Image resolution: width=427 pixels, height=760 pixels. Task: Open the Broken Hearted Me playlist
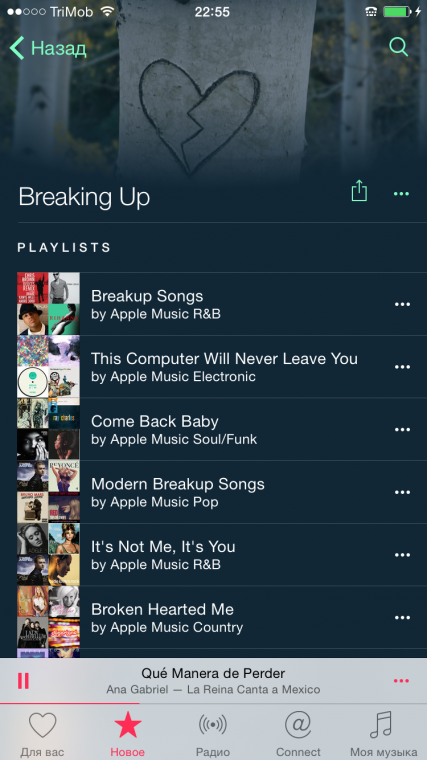pos(222,617)
